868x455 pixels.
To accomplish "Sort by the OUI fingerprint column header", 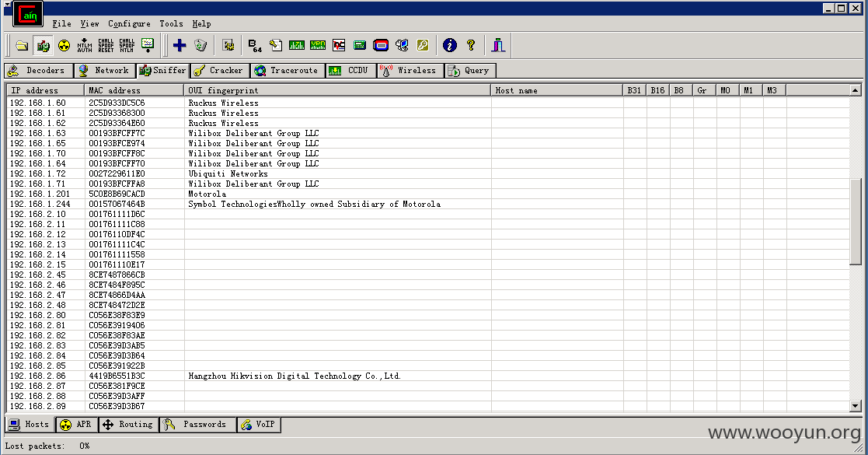I will [x=337, y=90].
